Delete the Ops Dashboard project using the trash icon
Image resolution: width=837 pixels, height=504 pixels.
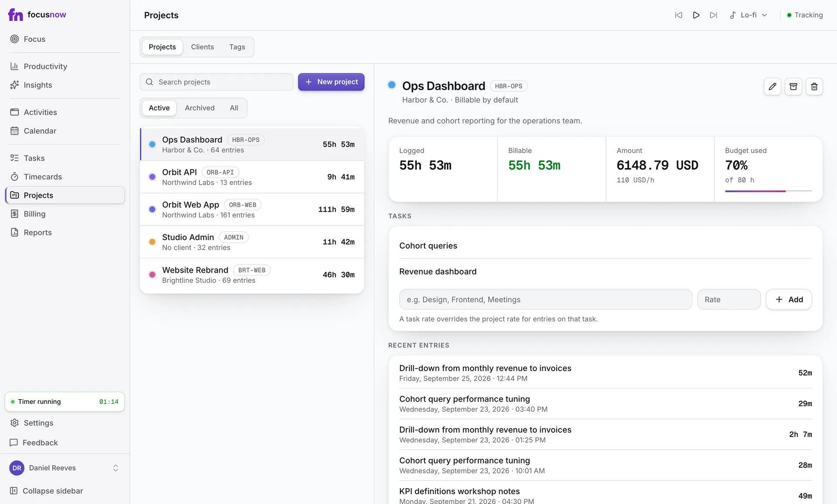814,87
